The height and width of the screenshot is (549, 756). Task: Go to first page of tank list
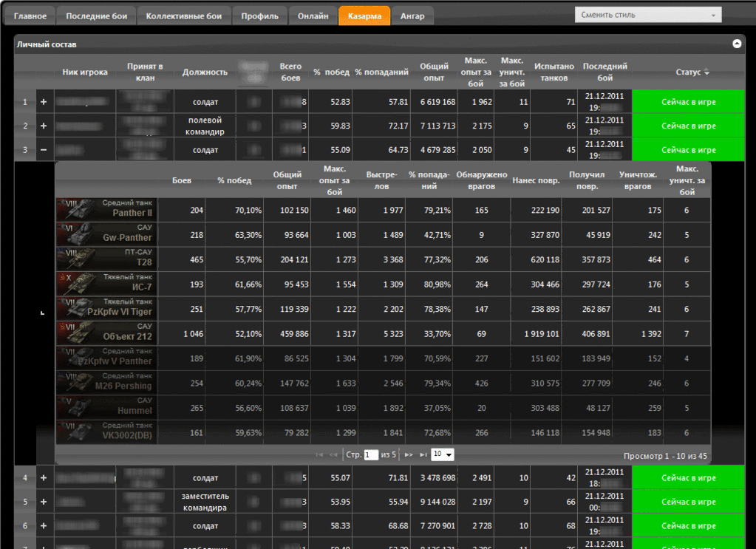tap(319, 454)
